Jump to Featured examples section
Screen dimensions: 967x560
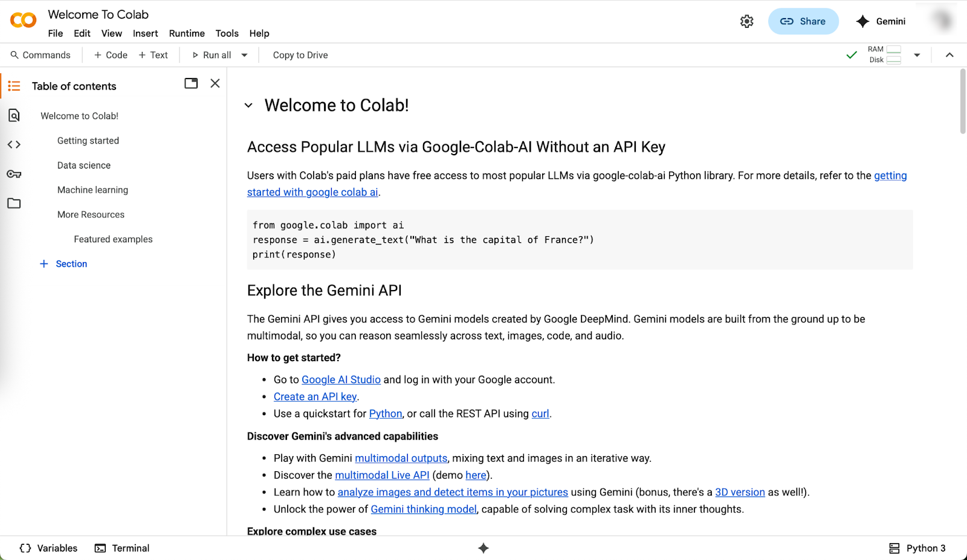pyautogui.click(x=113, y=239)
